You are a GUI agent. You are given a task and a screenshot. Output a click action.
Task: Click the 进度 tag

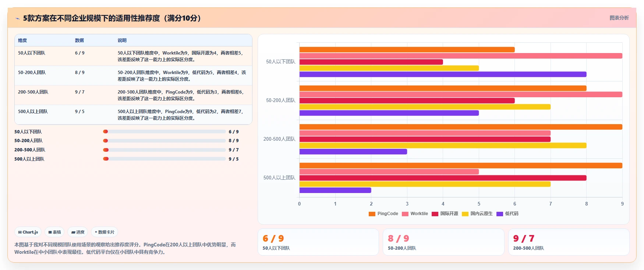(78, 232)
